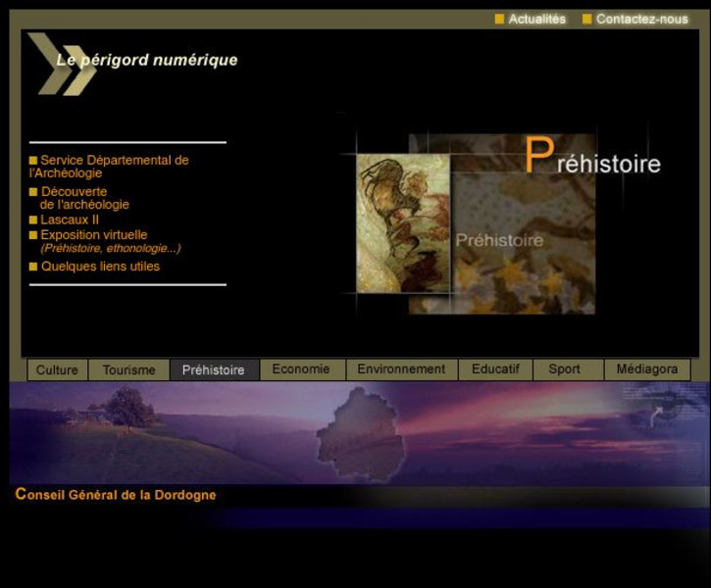Open the Actualités link
The width and height of the screenshot is (711, 588).
click(x=536, y=19)
